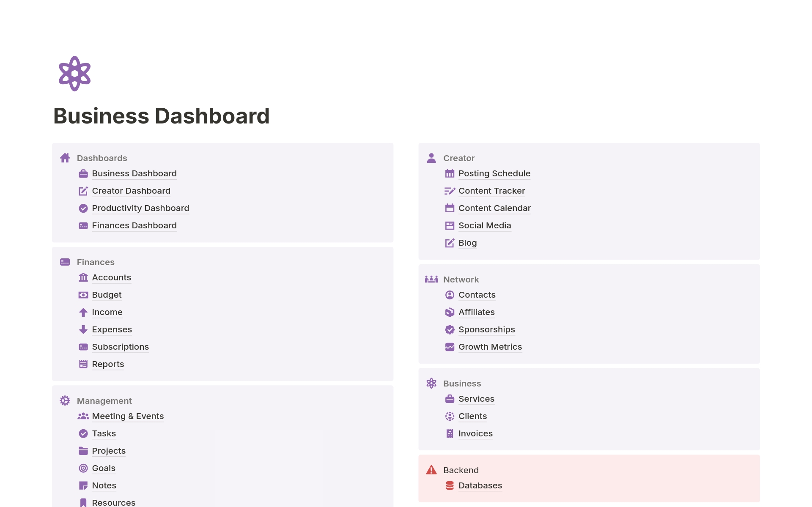Open the Subscriptions page
812x507 pixels.
[x=120, y=347]
